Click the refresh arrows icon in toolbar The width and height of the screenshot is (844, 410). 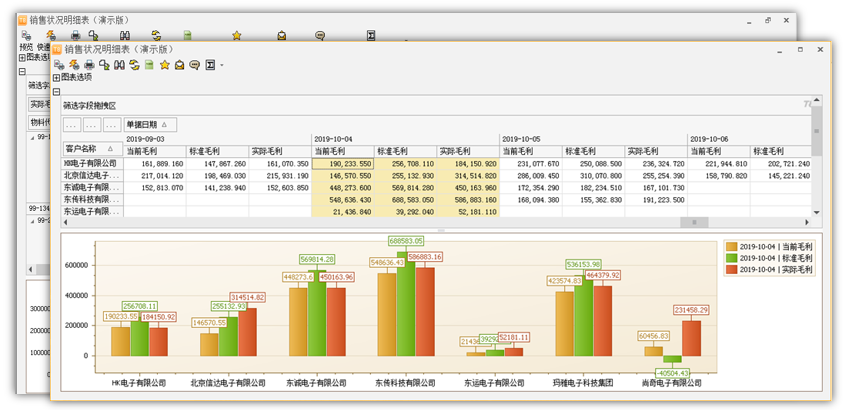[135, 65]
